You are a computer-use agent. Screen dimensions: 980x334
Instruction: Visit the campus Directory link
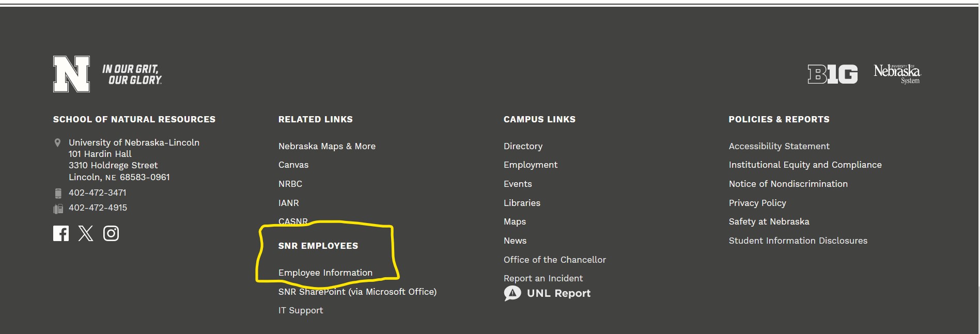(x=523, y=146)
